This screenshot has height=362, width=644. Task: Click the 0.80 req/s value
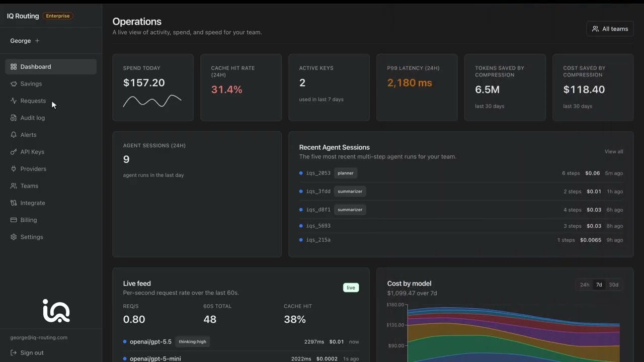point(134,319)
